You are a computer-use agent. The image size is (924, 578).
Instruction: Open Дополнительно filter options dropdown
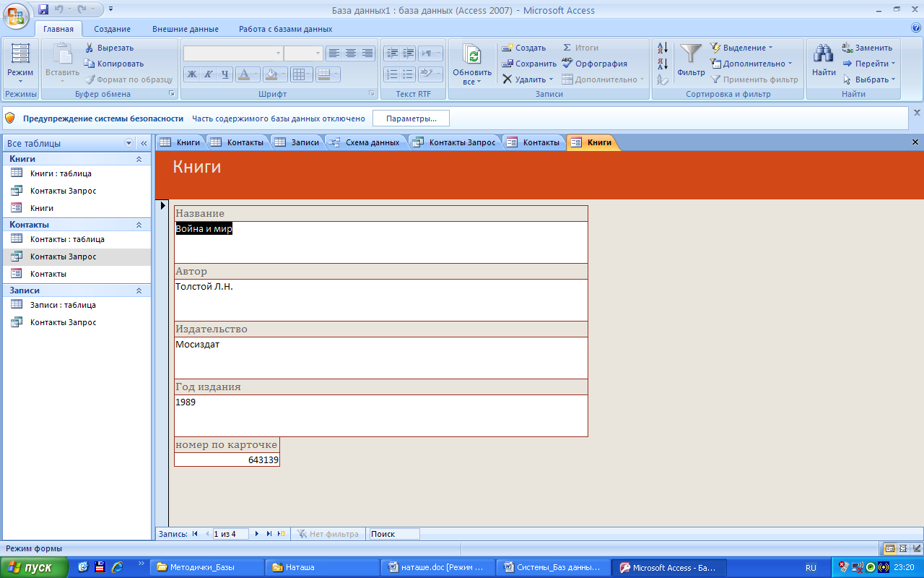tap(751, 64)
